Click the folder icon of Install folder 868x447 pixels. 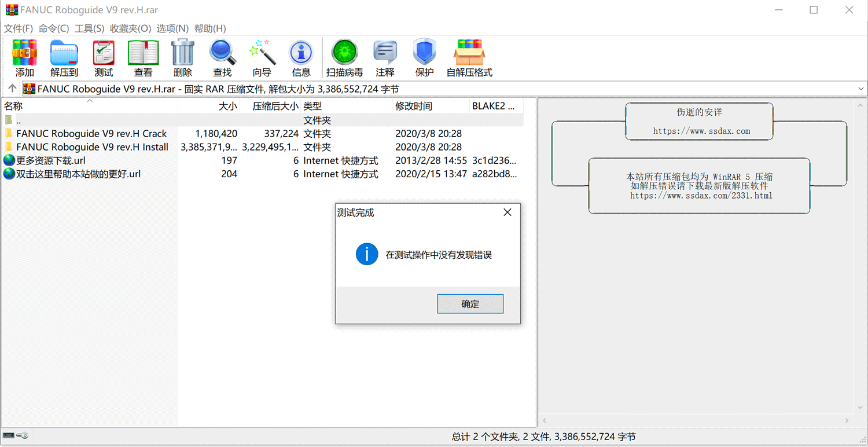[9, 146]
